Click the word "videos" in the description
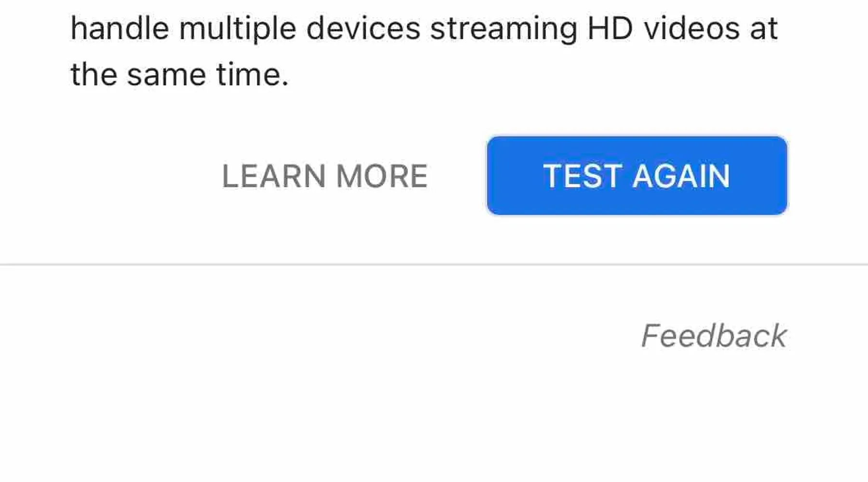Image resolution: width=868 pixels, height=482 pixels. pos(692,28)
